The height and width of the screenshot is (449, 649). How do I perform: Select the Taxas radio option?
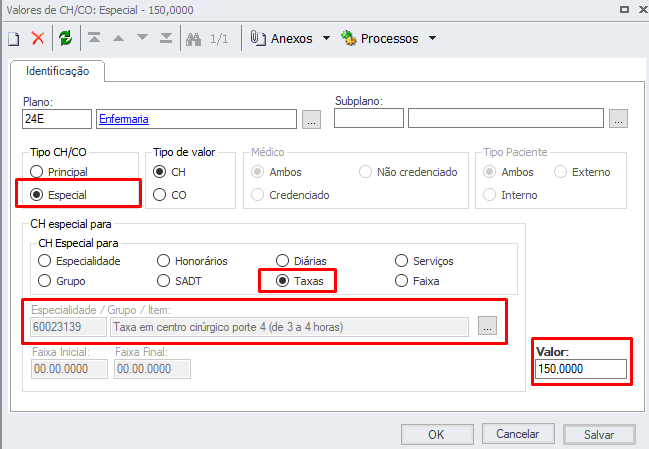pyautogui.click(x=282, y=281)
